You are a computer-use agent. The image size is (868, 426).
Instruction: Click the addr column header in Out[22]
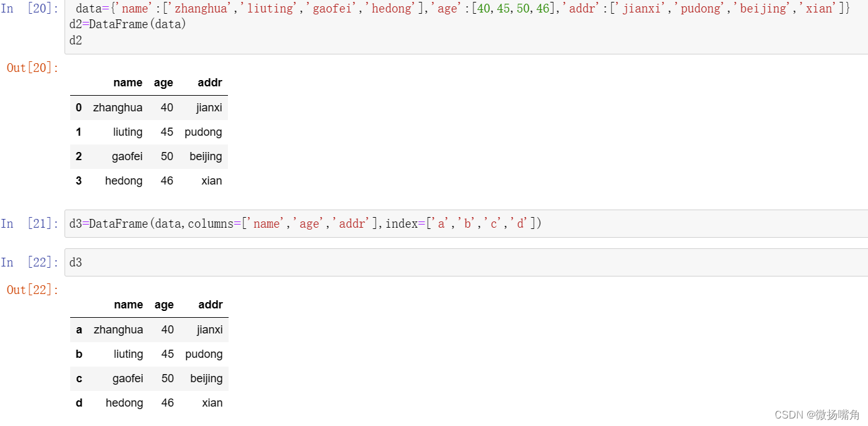click(x=210, y=305)
